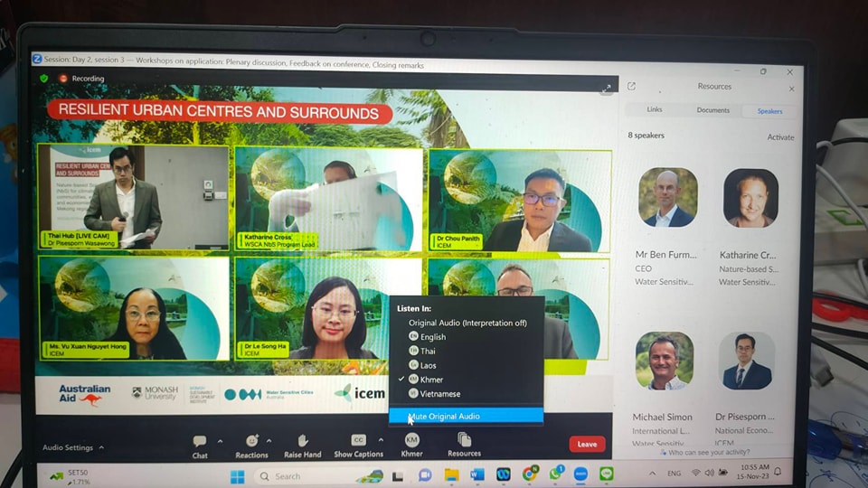Expand the Reactions options caret
This screenshot has width=868, height=488.
pyautogui.click(x=269, y=441)
